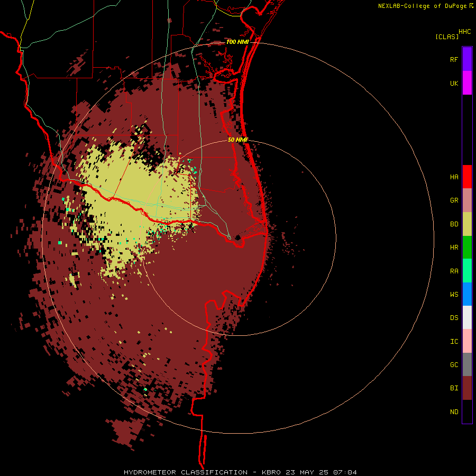Click the DS white legend swatch
This screenshot has width=476, height=476.
pos(467,317)
